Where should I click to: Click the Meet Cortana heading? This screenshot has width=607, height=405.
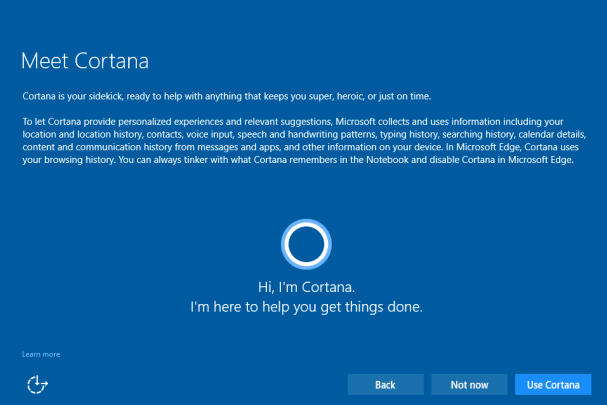(85, 61)
